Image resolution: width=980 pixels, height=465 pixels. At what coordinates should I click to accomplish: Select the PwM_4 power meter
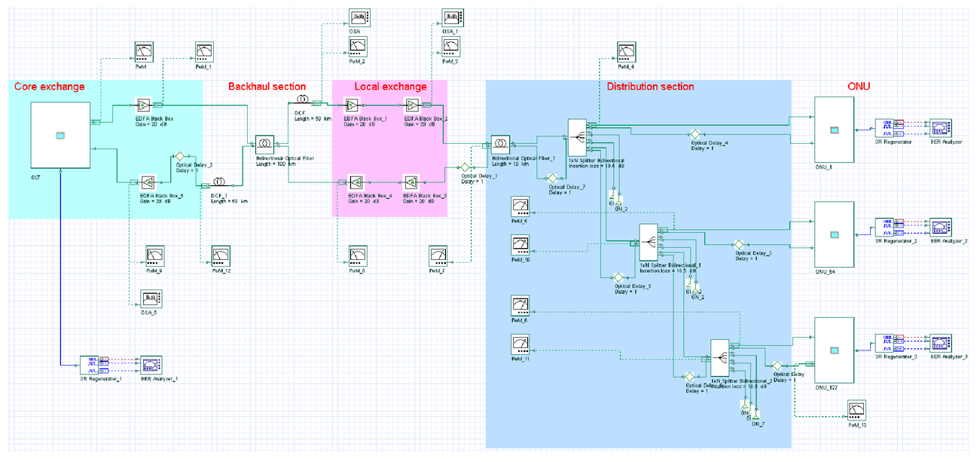pyautogui.click(x=626, y=52)
